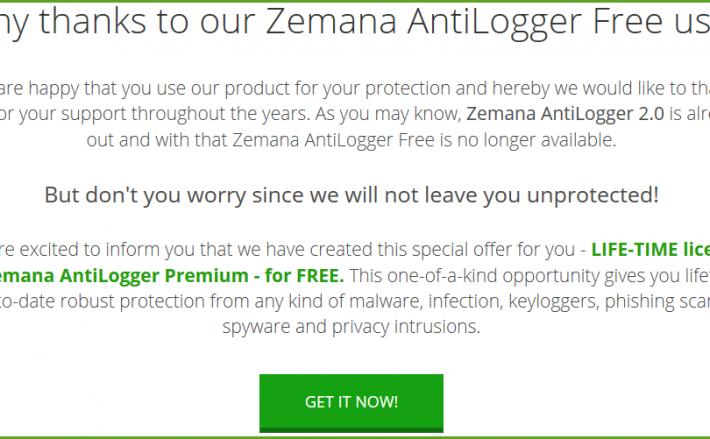Select the word phishing in the paragraph

[x=637, y=301]
